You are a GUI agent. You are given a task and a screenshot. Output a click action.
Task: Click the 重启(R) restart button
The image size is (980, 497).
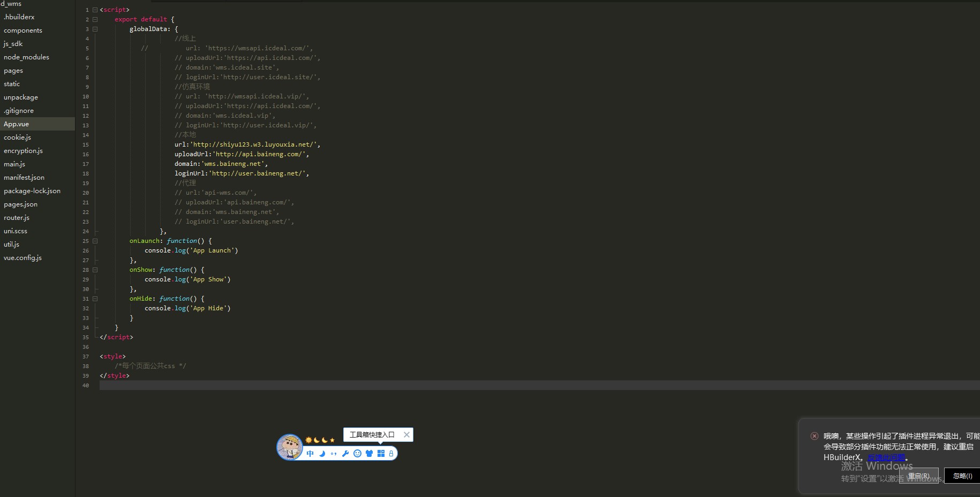[x=919, y=476]
